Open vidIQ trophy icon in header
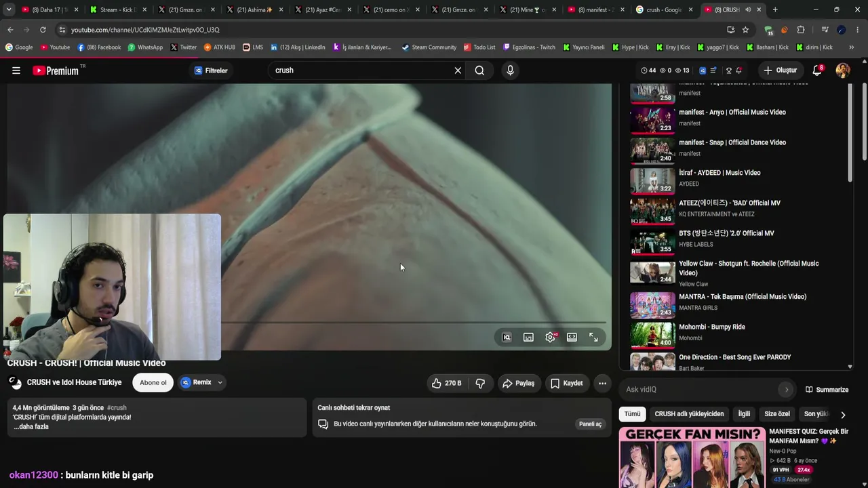868x488 pixels. tap(729, 70)
